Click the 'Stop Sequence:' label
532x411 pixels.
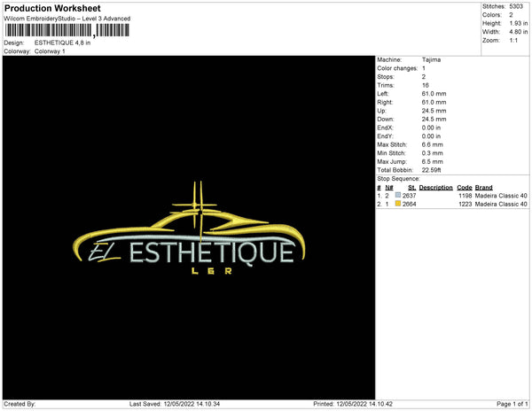398,179
